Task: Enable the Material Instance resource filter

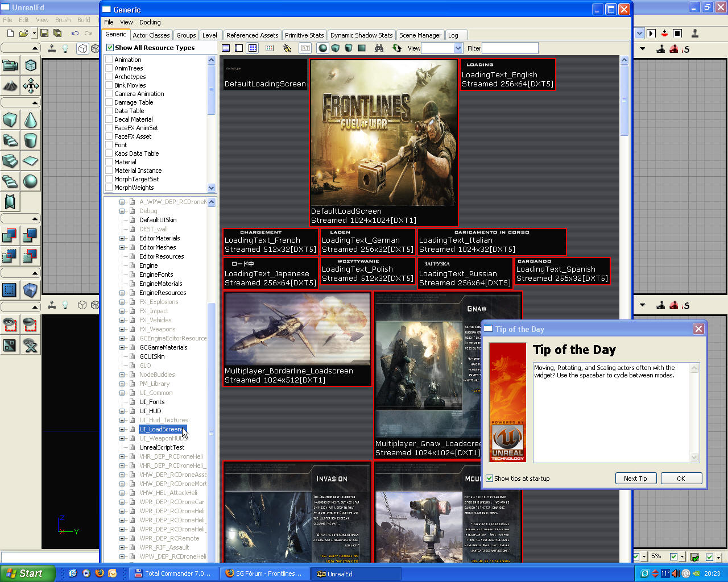Action: (110, 171)
